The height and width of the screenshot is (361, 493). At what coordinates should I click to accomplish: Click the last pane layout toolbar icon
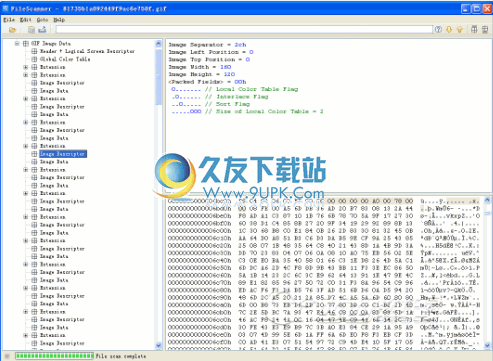coord(485,30)
